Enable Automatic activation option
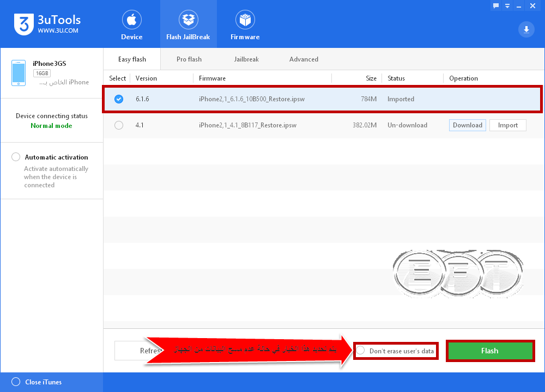Viewport: 545px width, 392px height. coord(16,157)
